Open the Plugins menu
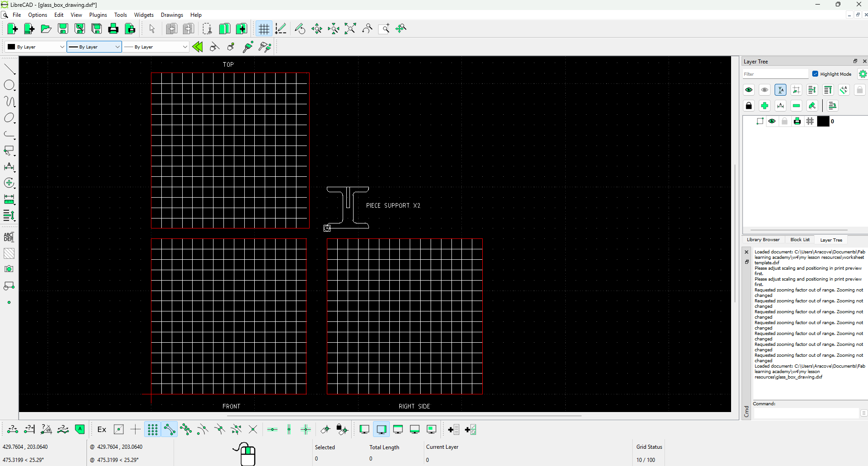The height and width of the screenshot is (466, 868). click(98, 15)
